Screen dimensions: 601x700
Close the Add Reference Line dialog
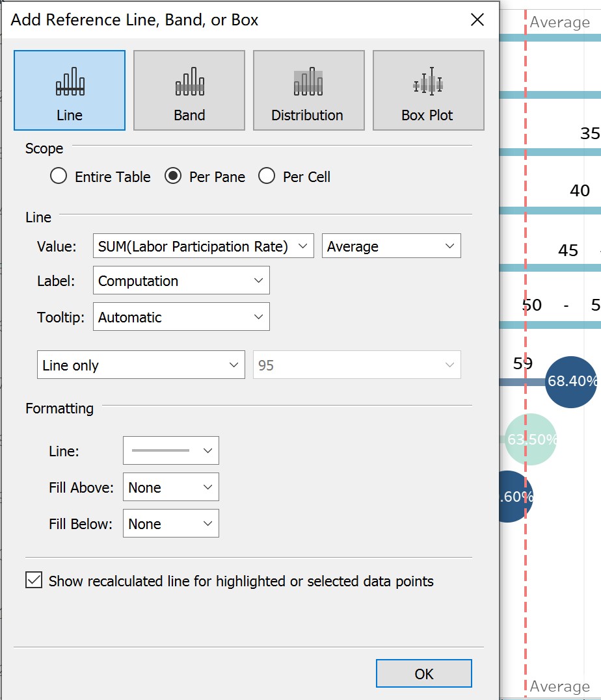pyautogui.click(x=477, y=20)
